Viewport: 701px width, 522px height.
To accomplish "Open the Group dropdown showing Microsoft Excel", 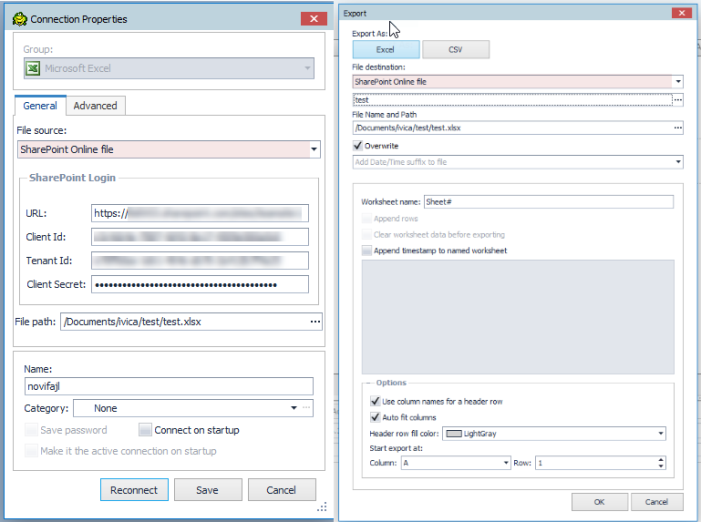I will [169, 68].
